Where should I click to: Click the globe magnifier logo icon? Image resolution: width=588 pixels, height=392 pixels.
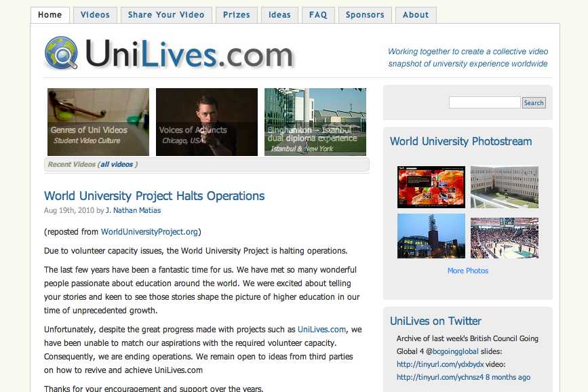click(61, 53)
